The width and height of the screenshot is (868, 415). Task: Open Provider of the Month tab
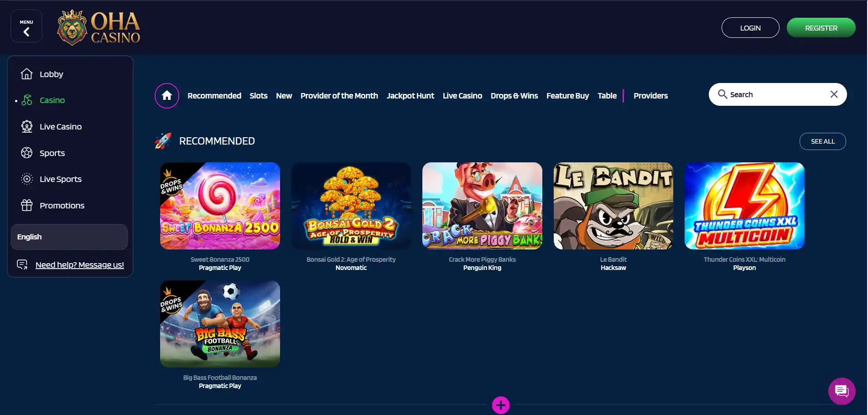coord(339,96)
